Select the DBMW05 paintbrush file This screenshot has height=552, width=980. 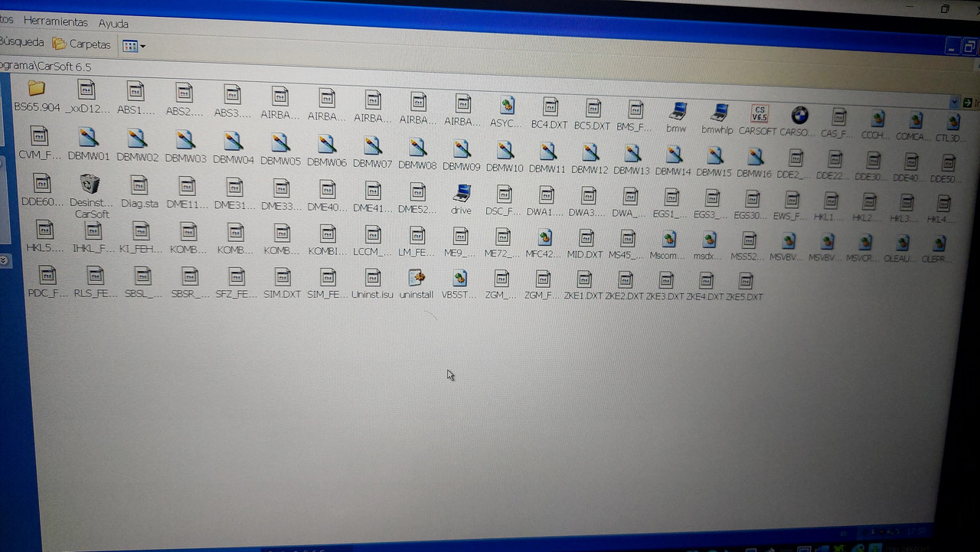click(280, 142)
